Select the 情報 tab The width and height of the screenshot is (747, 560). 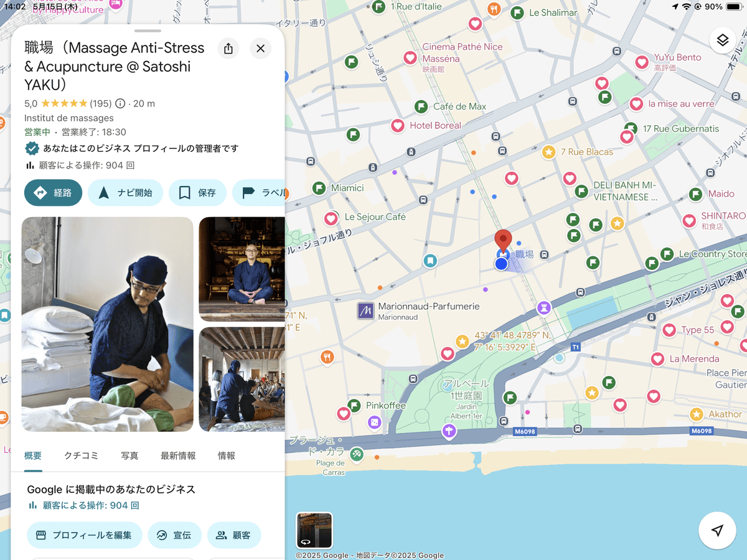tap(227, 455)
